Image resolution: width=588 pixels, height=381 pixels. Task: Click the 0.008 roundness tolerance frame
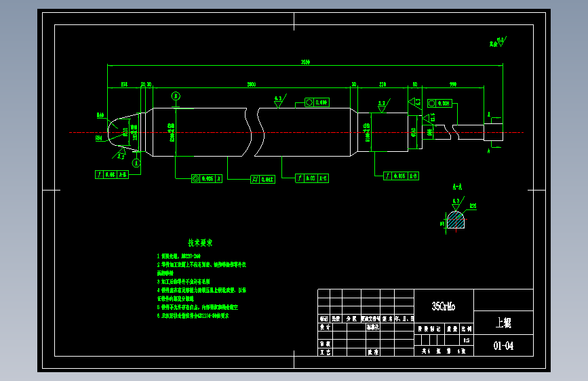tap(440, 103)
